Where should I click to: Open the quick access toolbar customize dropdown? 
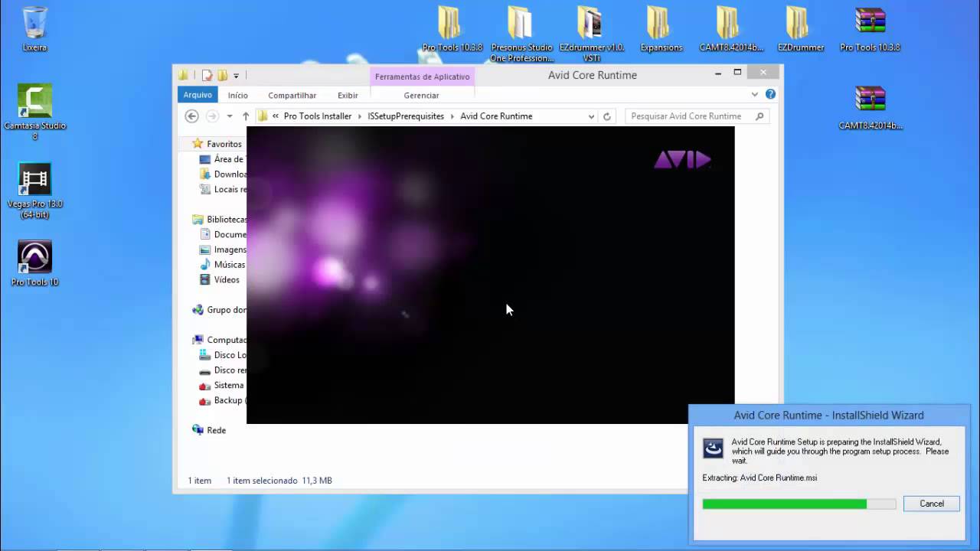(236, 76)
